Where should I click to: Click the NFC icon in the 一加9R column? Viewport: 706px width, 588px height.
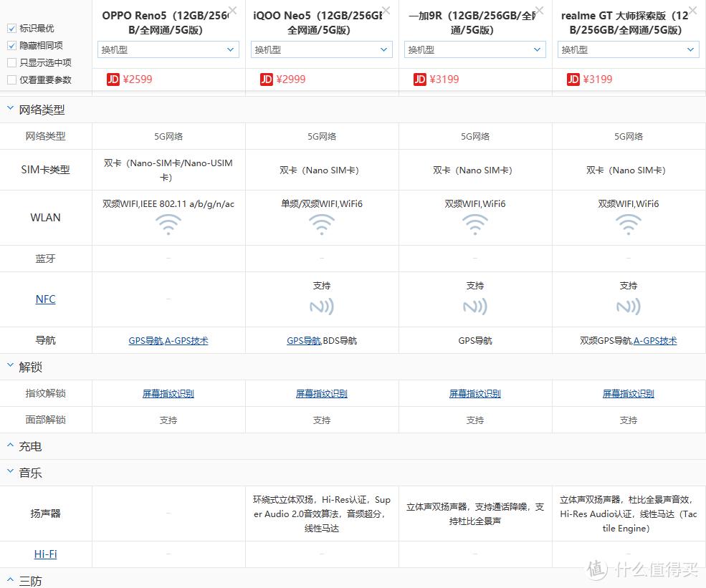[x=474, y=305]
